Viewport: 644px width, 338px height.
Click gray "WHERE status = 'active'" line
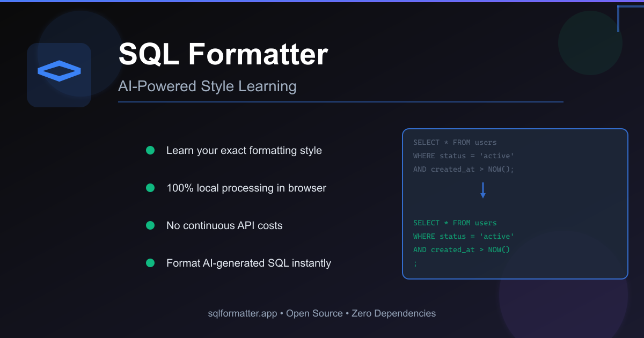click(464, 156)
